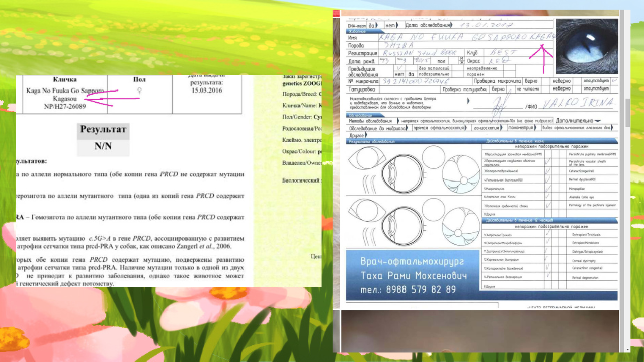Click the date '15.03.2016'

[x=206, y=90]
